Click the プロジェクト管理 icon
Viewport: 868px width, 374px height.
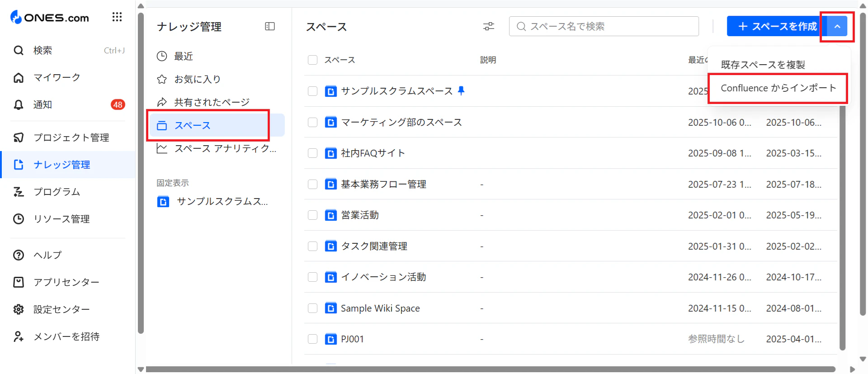(x=19, y=137)
